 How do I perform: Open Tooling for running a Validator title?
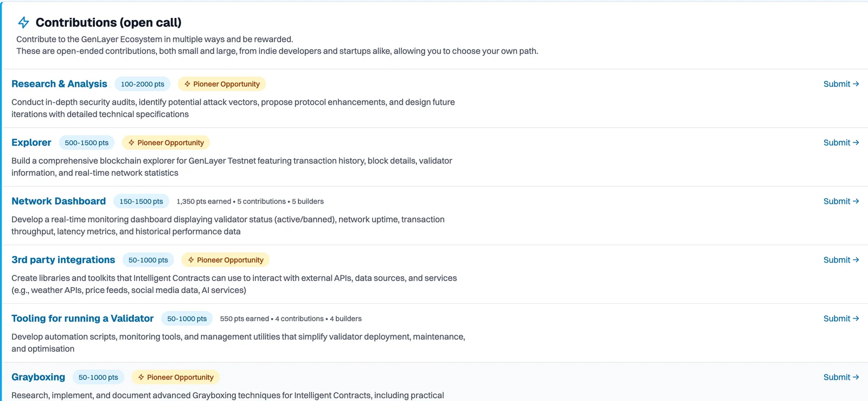click(x=82, y=319)
